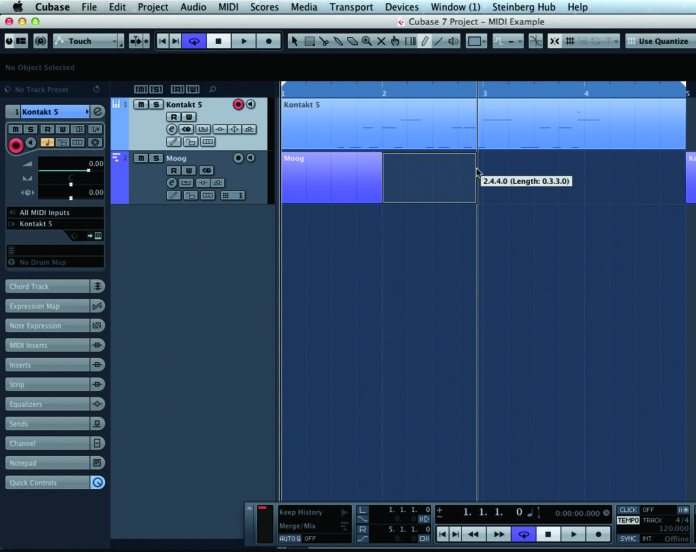Toggle Monitor on Kontakt 5 track
Screen dimensions: 696x552
click(x=251, y=104)
